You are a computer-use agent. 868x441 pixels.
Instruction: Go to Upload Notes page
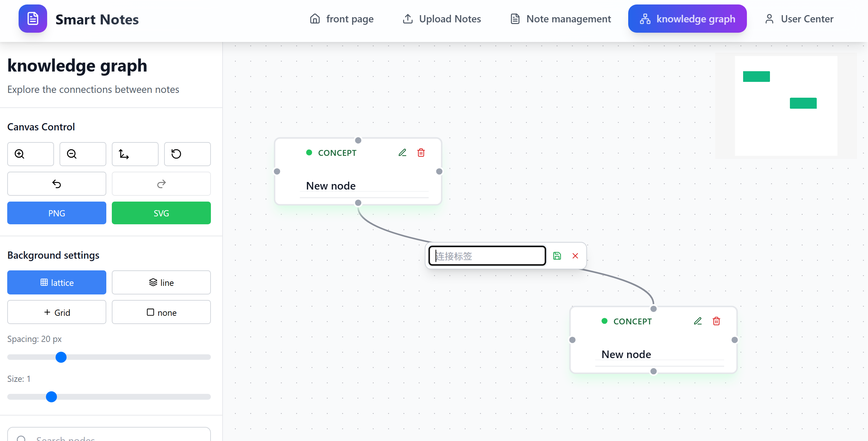[442, 19]
